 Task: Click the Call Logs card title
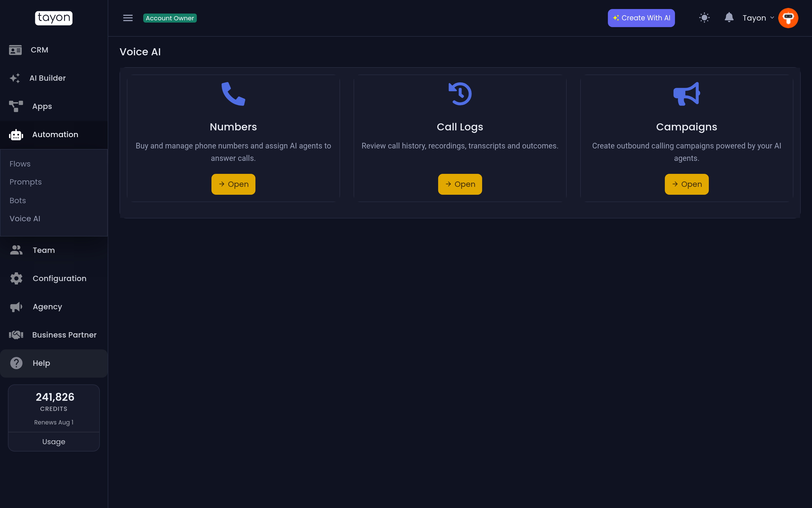pyautogui.click(x=460, y=127)
